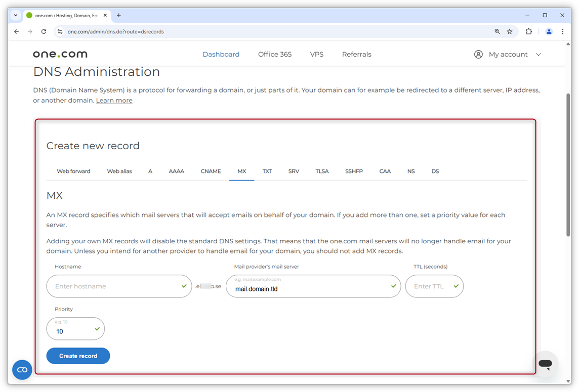
Task: Expand the Hostname field chevron
Action: pyautogui.click(x=184, y=286)
